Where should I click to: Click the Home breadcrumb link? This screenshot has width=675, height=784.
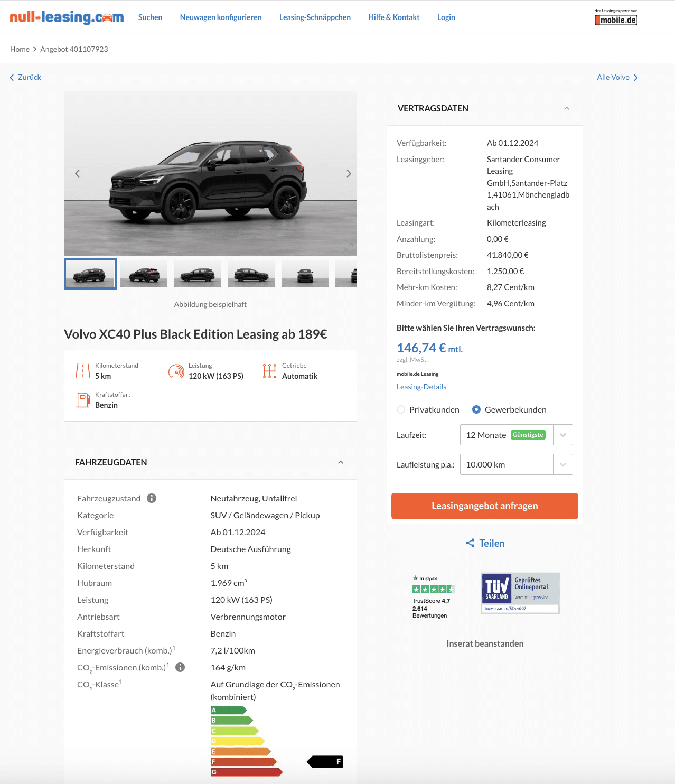(20, 49)
